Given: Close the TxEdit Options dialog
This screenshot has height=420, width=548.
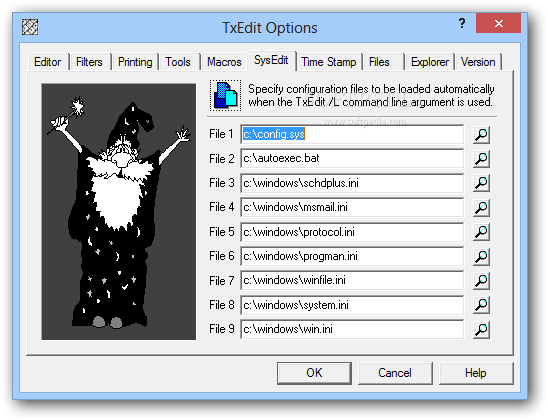Looking at the screenshot, I should click(498, 23).
